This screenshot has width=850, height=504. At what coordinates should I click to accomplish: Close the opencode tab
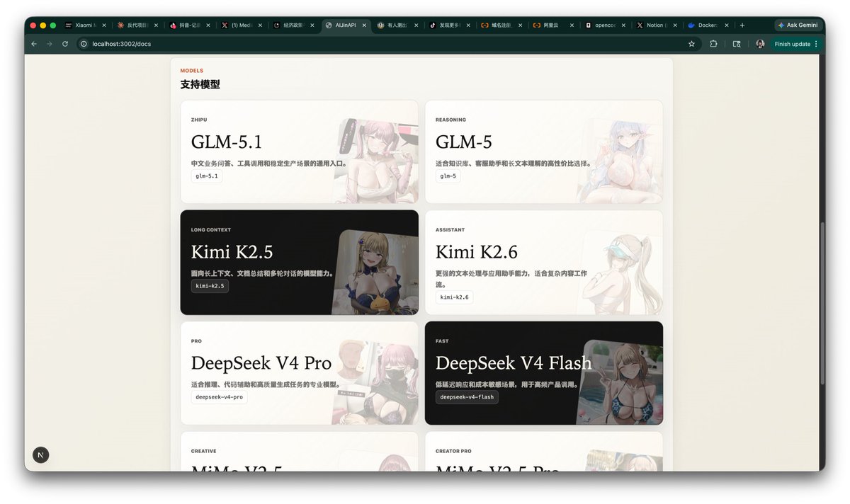pos(623,25)
